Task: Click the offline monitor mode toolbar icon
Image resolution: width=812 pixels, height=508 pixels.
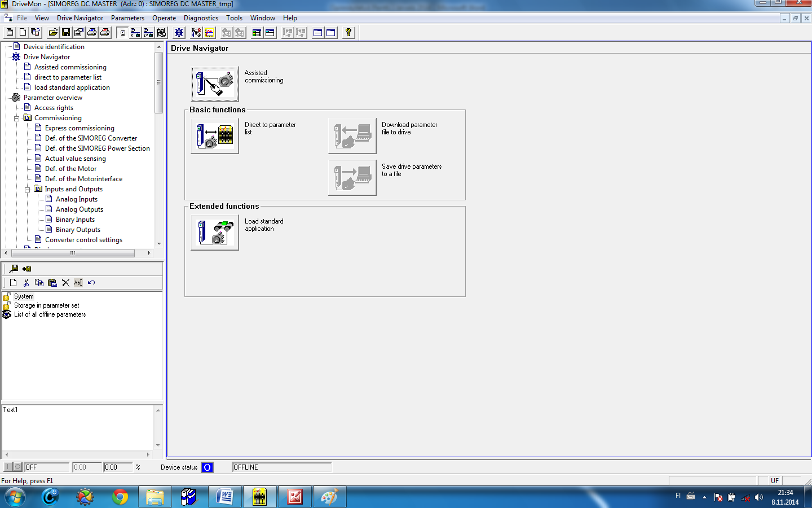Action: click(x=122, y=33)
